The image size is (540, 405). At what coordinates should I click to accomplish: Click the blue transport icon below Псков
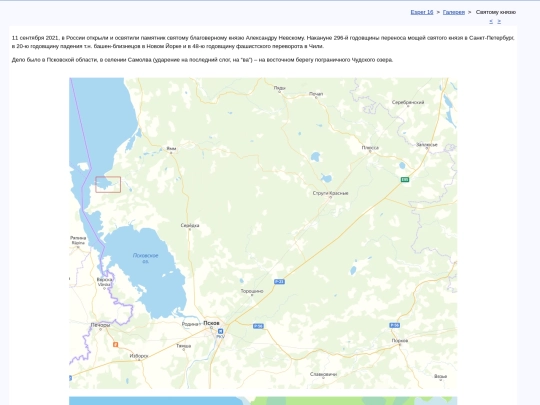[220, 331]
